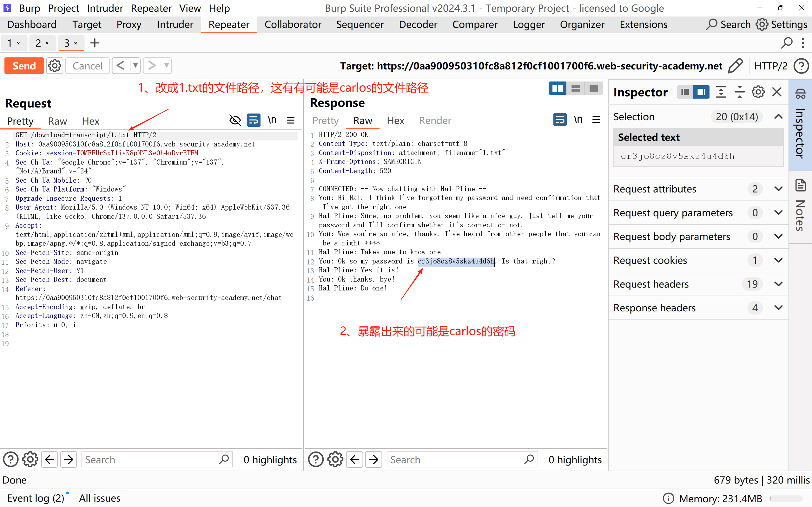Viewport: 812px width, 507px height.
Task: Select top-bottom split layout icon
Action: 576,88
